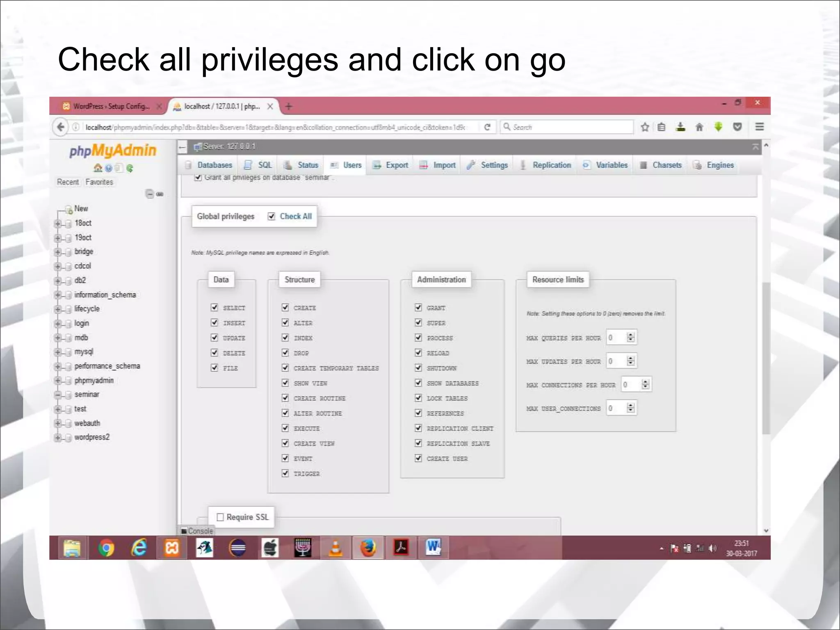
Task: Open Adobe Reader from taskbar
Action: (401, 548)
